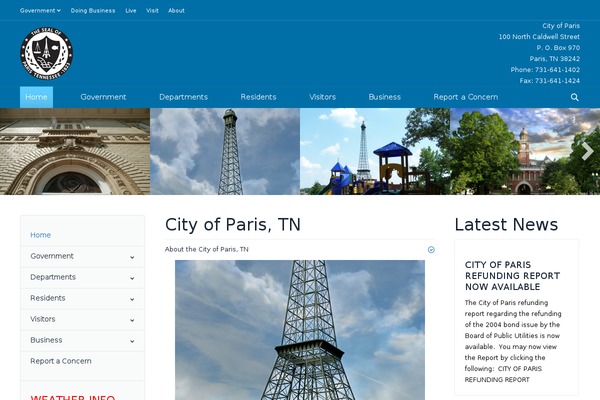The height and width of the screenshot is (400, 600).
Task: Go to Live top link
Action: point(131,11)
